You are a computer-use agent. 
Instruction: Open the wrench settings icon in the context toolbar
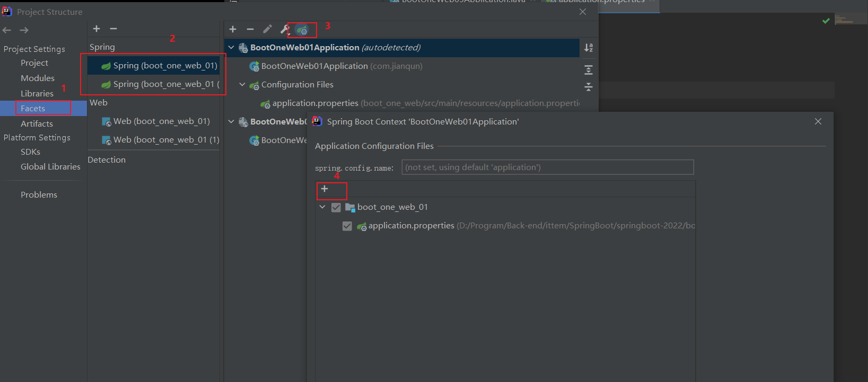[x=285, y=29]
